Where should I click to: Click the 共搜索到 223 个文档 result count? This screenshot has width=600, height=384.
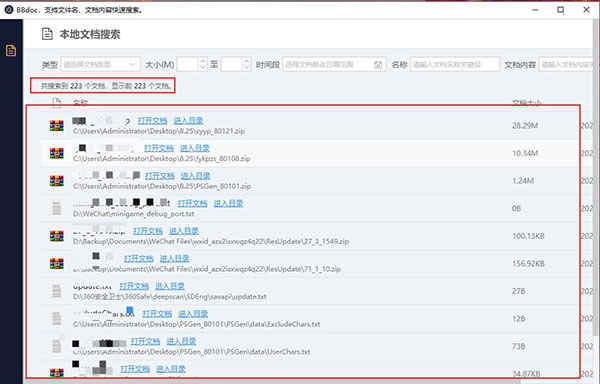106,86
